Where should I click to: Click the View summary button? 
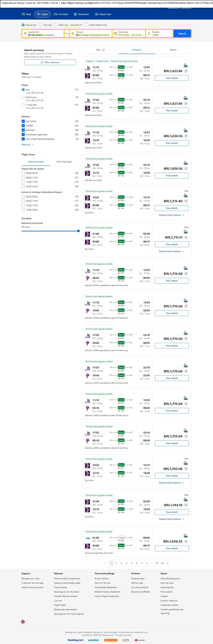50,63
